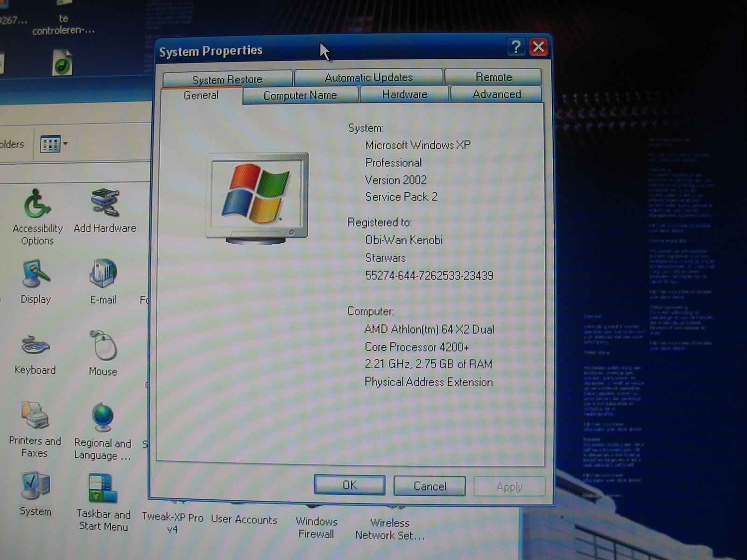Switch to the System Restore tab

click(227, 79)
